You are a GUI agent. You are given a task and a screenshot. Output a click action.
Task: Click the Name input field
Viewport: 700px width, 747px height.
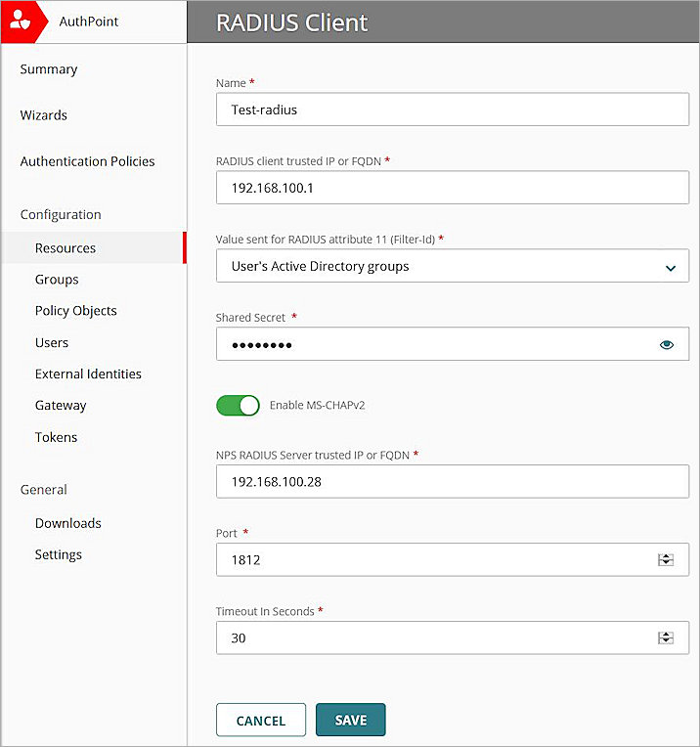pos(452,110)
